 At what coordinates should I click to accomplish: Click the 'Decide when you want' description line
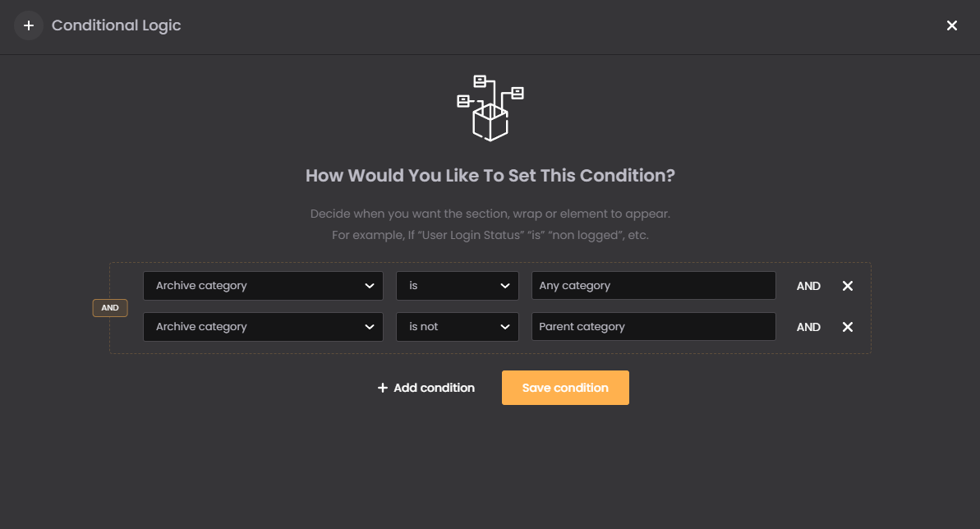[x=490, y=214]
